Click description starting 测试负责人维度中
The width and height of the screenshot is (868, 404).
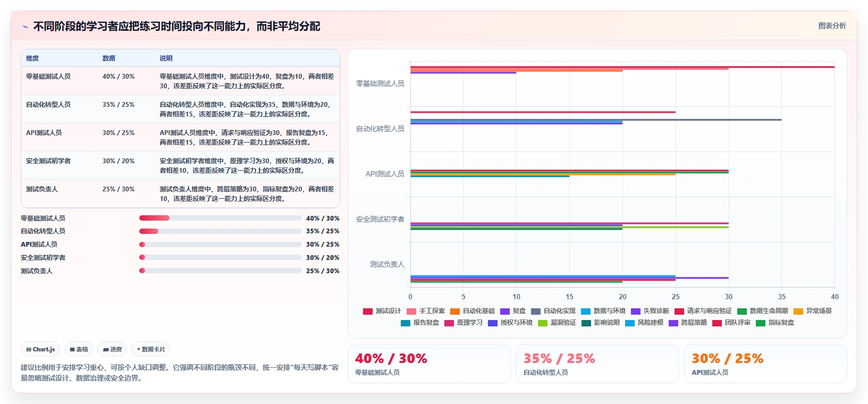247,194
